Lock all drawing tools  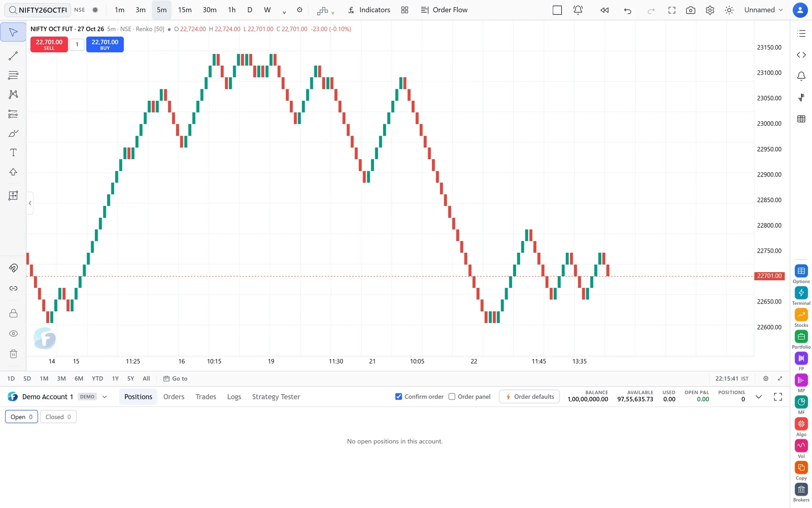[x=13, y=313]
